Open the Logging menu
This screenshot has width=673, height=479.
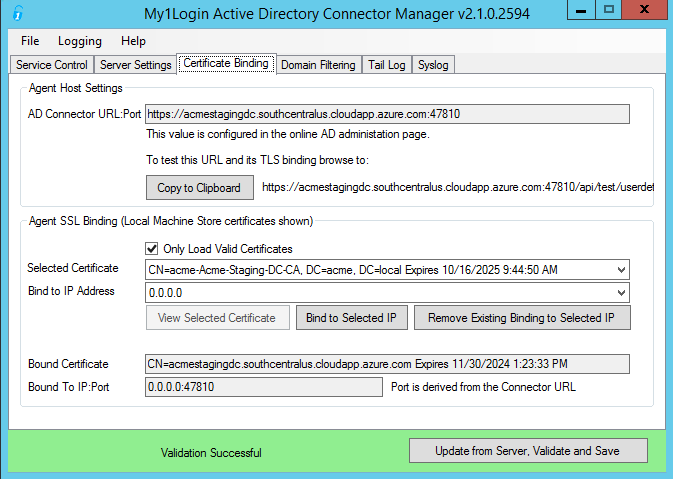pyautogui.click(x=80, y=41)
